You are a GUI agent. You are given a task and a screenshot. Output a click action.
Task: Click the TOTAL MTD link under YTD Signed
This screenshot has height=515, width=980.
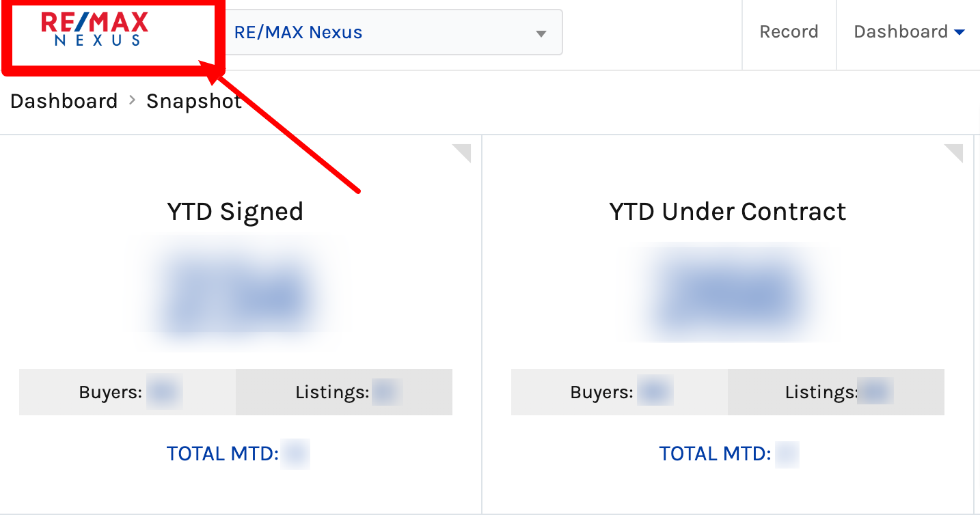(x=236, y=453)
